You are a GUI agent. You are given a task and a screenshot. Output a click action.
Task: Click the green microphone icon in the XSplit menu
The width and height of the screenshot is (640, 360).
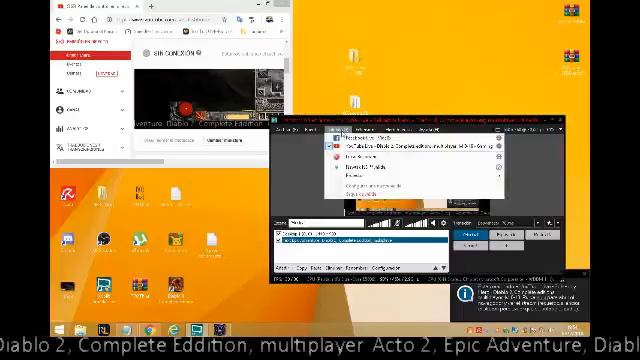tap(336, 167)
